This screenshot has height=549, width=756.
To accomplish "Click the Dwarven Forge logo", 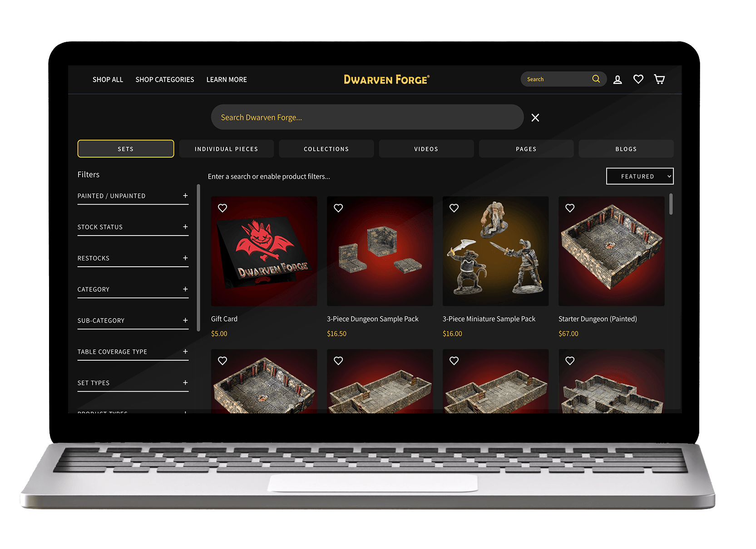I will point(387,79).
